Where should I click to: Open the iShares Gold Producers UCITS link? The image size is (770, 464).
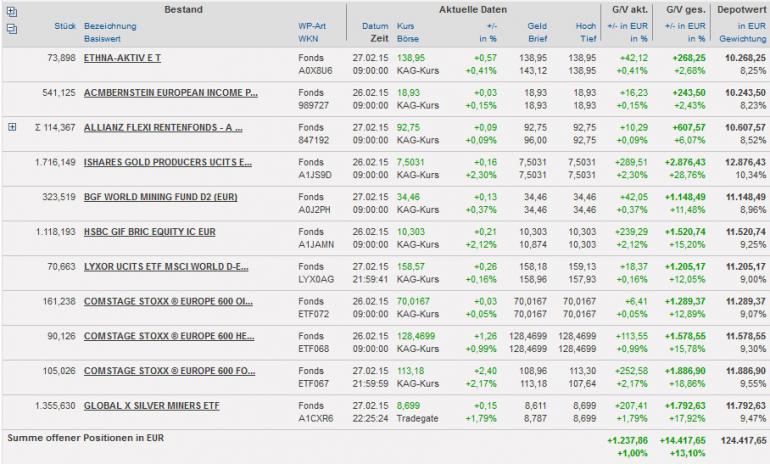point(167,163)
